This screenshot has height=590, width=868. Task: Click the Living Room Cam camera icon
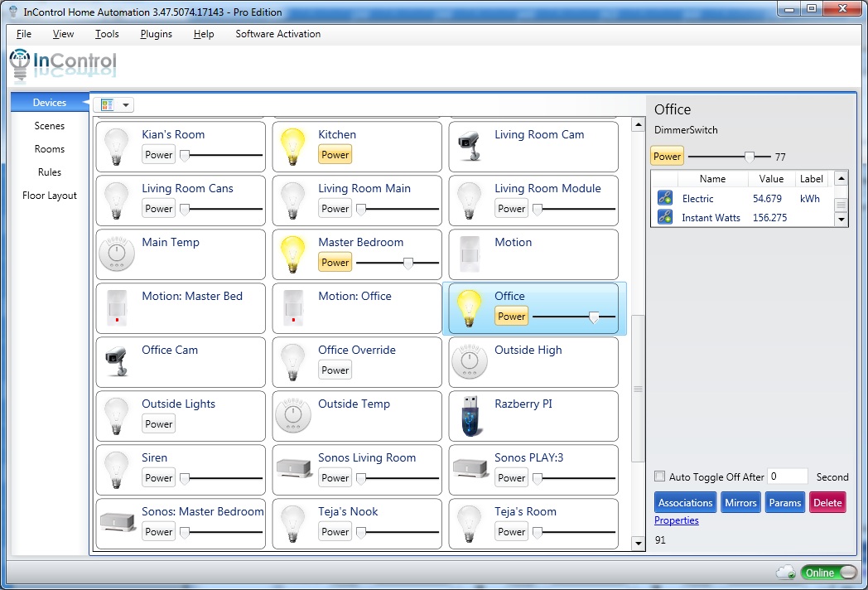(469, 147)
